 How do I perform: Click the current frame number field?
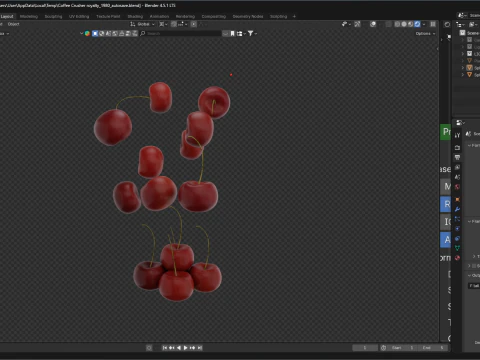coord(365,348)
